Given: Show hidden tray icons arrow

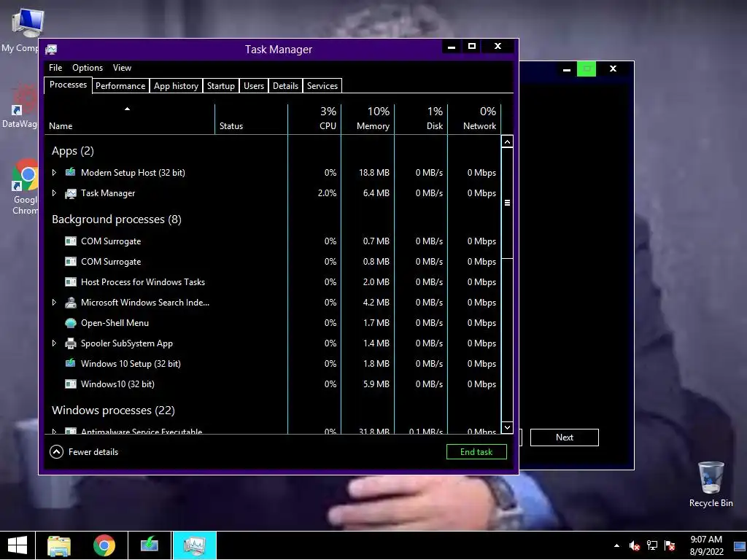Looking at the screenshot, I should [617, 545].
